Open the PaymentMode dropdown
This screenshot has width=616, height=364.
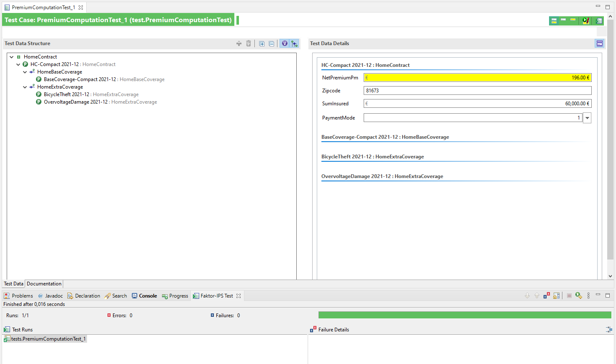(x=587, y=117)
